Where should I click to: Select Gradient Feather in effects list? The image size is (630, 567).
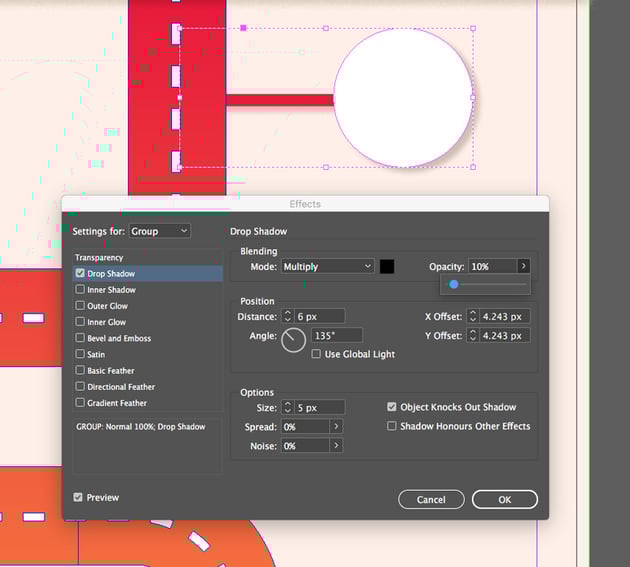click(81, 403)
